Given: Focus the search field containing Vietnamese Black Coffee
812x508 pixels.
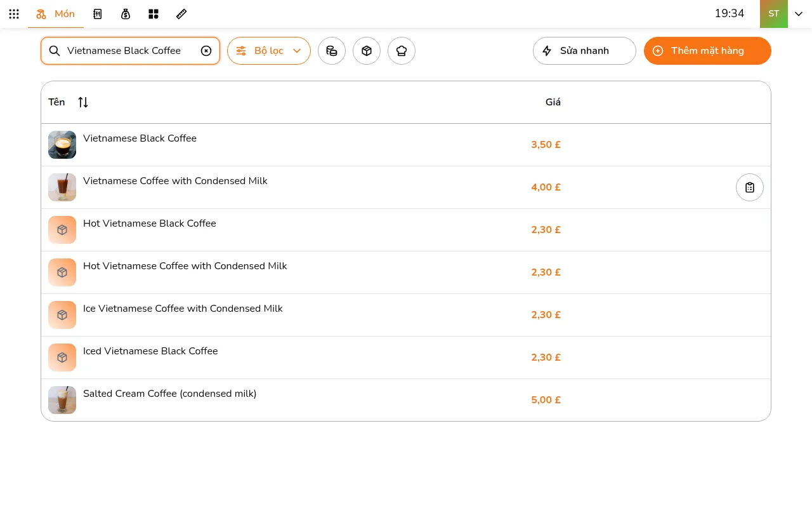Looking at the screenshot, I should [x=131, y=51].
